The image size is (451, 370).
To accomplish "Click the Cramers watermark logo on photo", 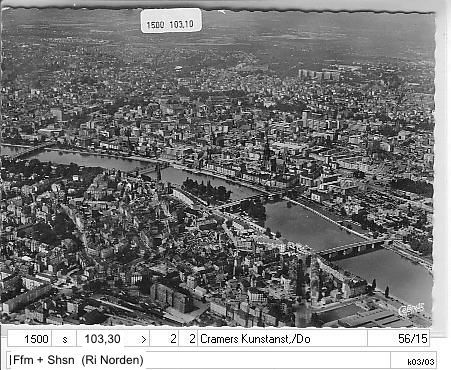I will click(411, 310).
